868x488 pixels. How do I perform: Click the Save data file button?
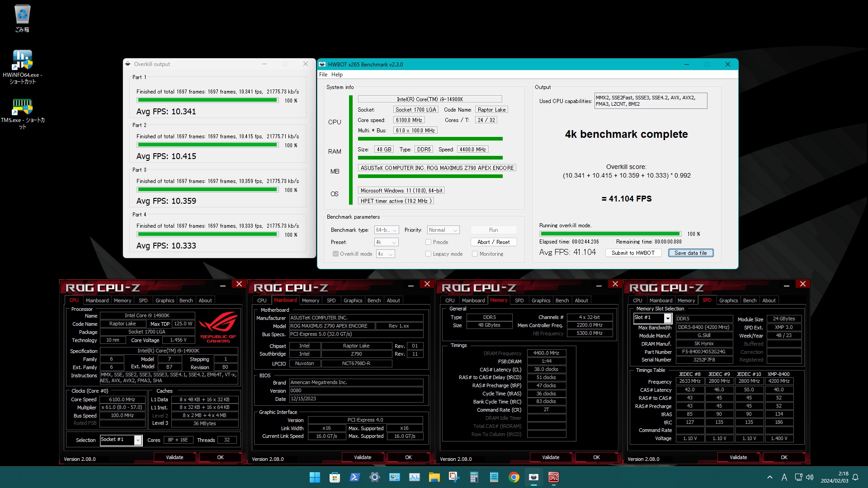pos(690,253)
